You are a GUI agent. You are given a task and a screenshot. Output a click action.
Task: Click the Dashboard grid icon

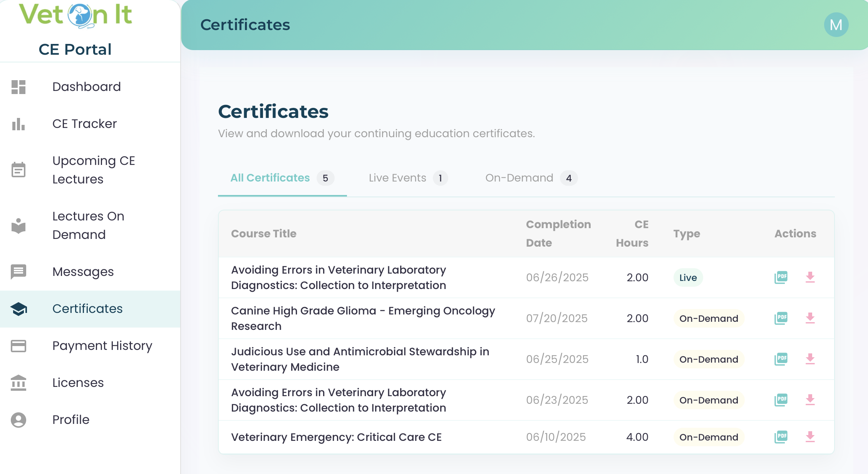[x=18, y=87]
